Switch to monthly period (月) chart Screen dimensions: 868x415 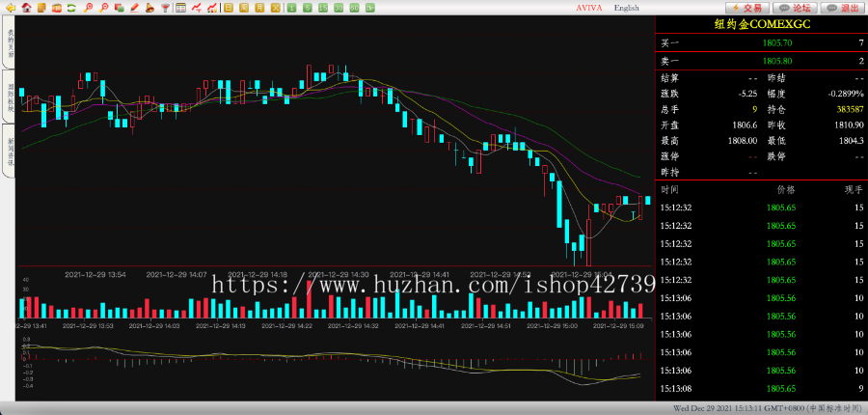259,8
